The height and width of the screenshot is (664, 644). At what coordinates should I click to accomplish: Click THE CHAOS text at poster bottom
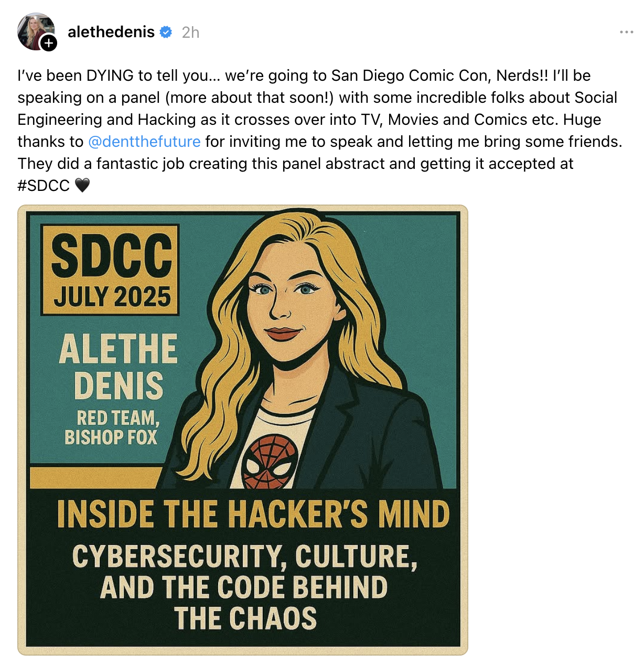(x=245, y=618)
